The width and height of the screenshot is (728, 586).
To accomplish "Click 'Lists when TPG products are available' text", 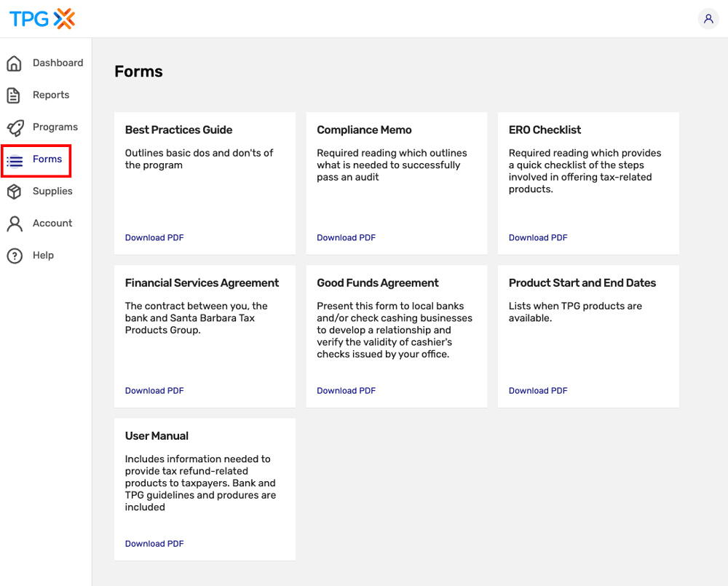I will pyautogui.click(x=575, y=312).
